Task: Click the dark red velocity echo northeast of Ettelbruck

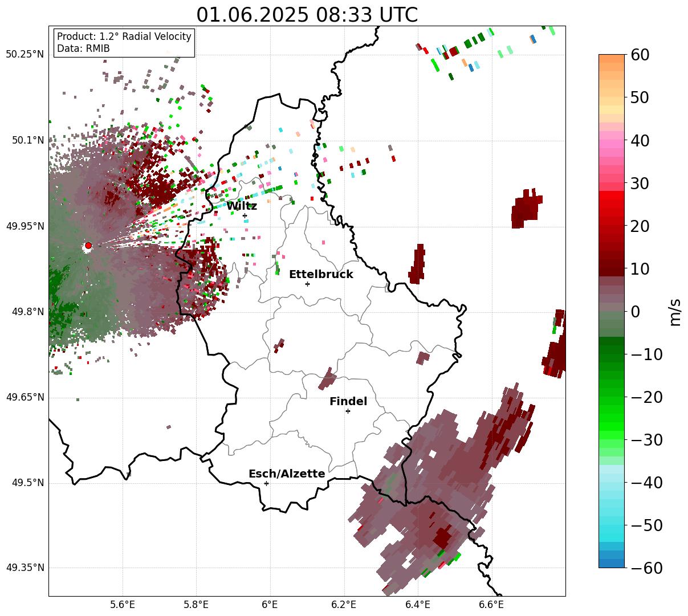Action: click(x=417, y=265)
